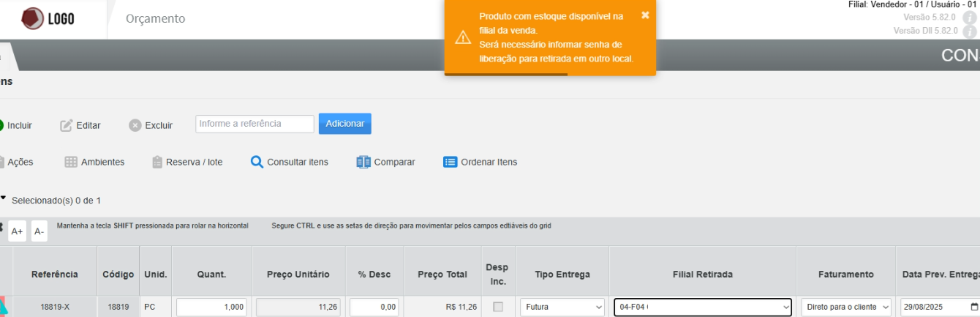This screenshot has height=317, width=980.
Task: Click the Incluir label
Action: [x=20, y=125]
